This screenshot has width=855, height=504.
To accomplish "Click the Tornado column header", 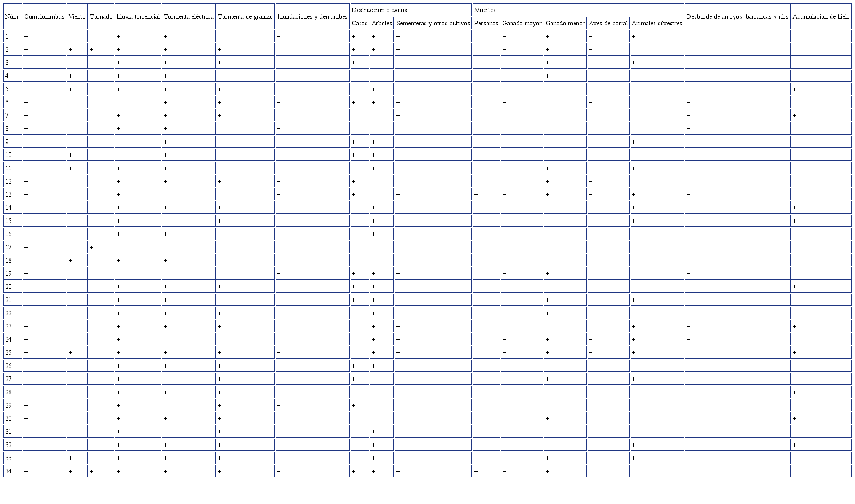I will pyautogui.click(x=101, y=16).
